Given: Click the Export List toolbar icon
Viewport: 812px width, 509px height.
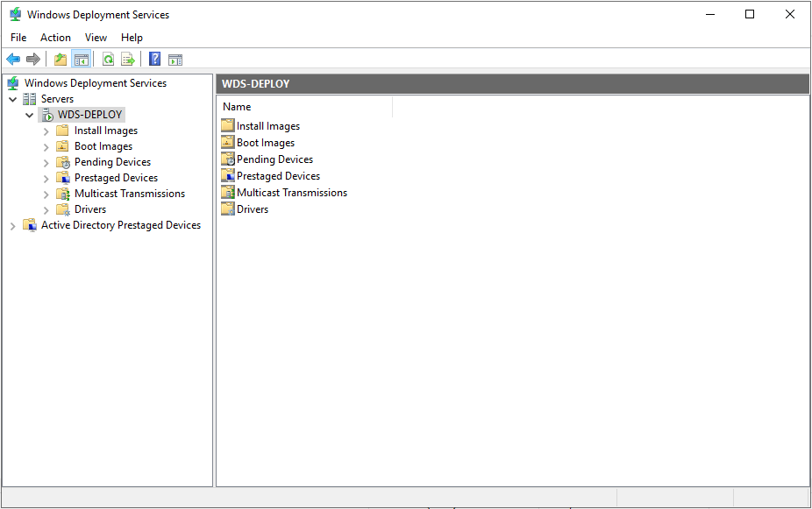Looking at the screenshot, I should 128,60.
